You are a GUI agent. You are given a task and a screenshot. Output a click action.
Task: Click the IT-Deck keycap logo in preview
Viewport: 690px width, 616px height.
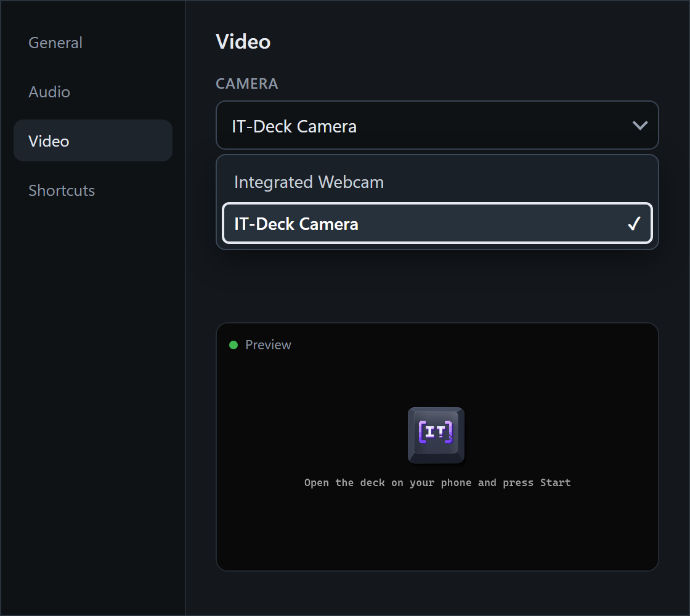436,435
